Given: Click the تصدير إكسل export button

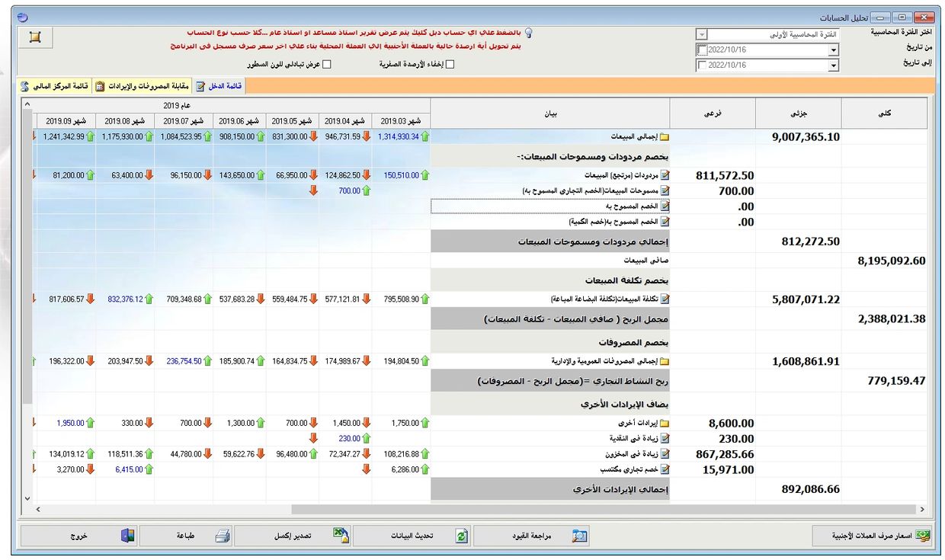Looking at the screenshot, I should (292, 536).
